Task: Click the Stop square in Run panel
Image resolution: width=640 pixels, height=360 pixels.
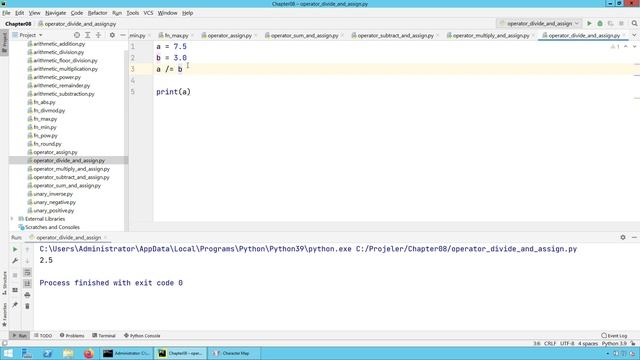Action: coord(15,275)
